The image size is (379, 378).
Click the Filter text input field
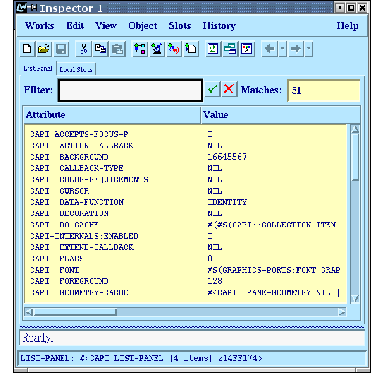coord(130,90)
